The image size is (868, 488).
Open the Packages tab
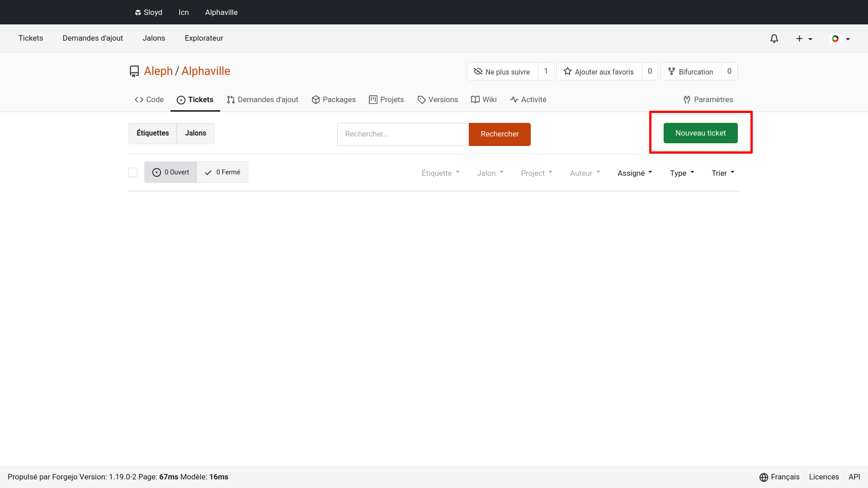click(x=334, y=99)
